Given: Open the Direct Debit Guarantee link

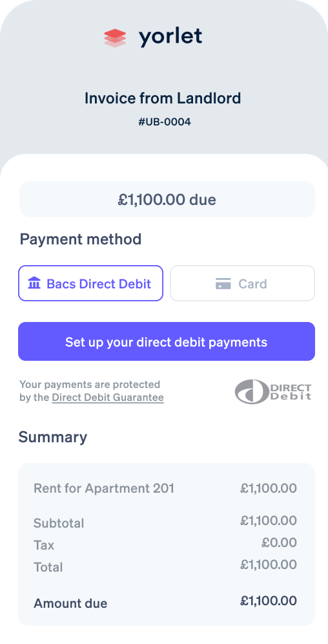Looking at the screenshot, I should [x=108, y=398].
